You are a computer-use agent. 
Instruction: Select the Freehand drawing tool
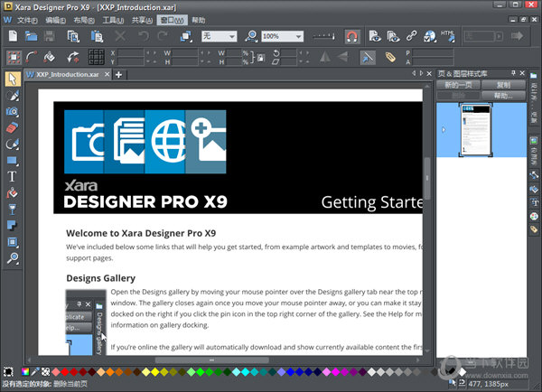click(x=13, y=96)
